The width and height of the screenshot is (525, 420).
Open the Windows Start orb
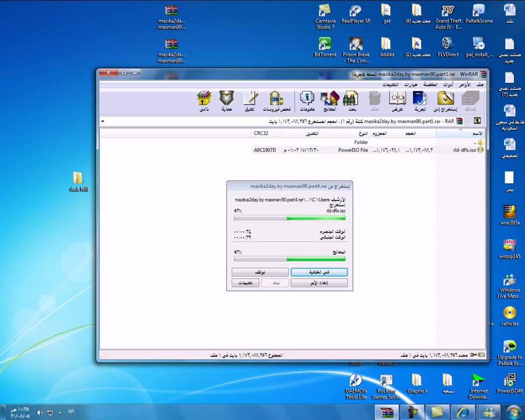tap(513, 412)
